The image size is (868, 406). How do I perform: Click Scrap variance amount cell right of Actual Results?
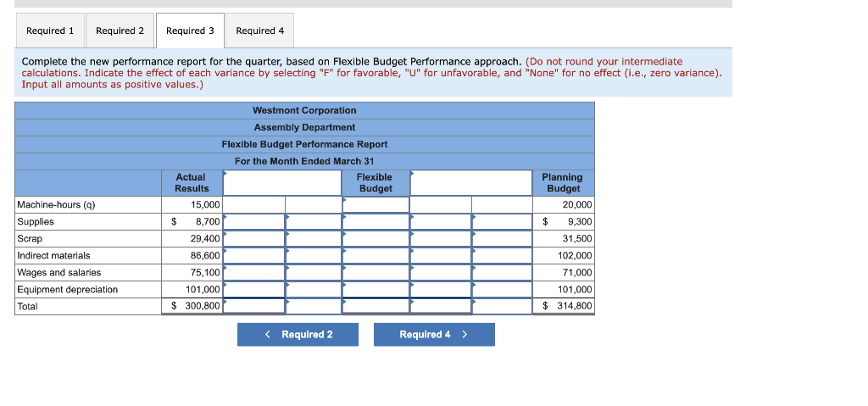tap(254, 239)
